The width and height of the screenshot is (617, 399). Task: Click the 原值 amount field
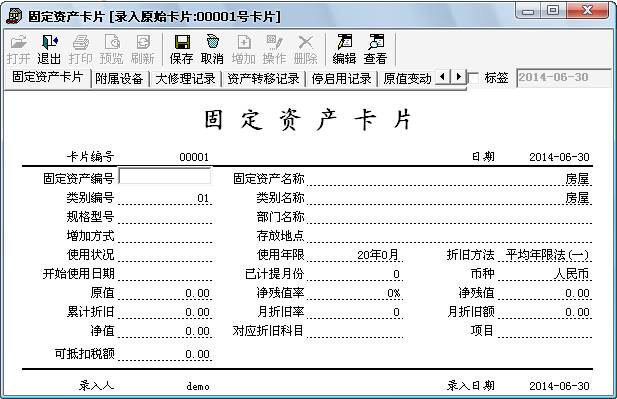tap(165, 293)
